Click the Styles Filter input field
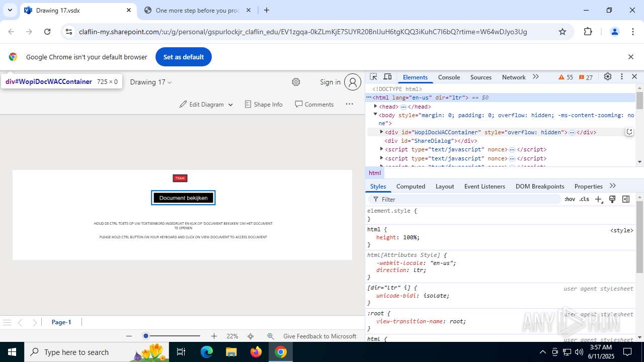 point(464,199)
